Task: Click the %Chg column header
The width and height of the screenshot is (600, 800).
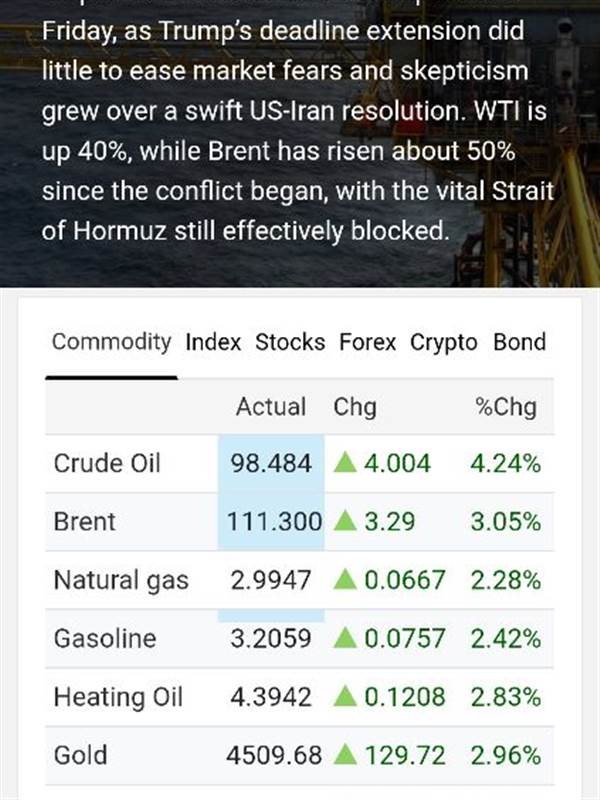Action: pyautogui.click(x=506, y=407)
